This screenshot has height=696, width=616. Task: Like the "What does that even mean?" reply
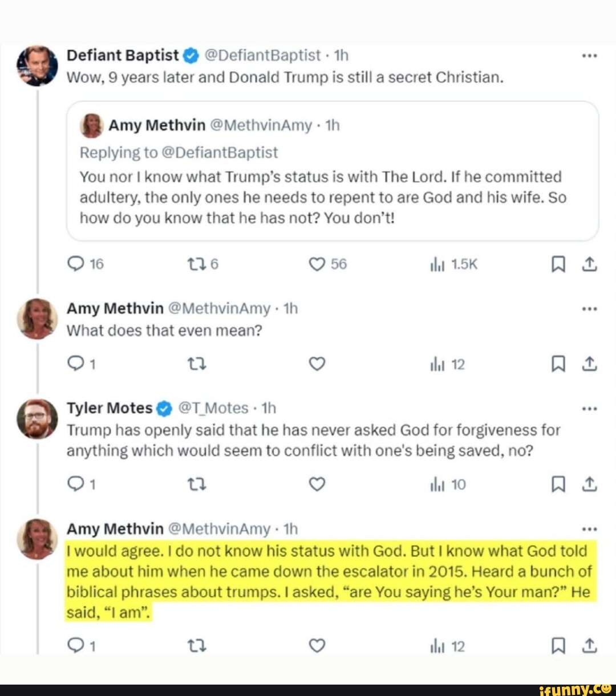coord(317,364)
